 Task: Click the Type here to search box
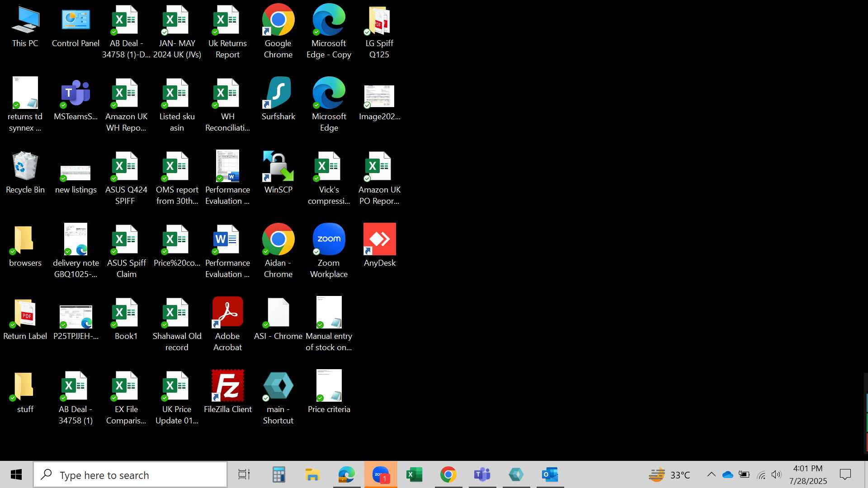[x=130, y=474]
